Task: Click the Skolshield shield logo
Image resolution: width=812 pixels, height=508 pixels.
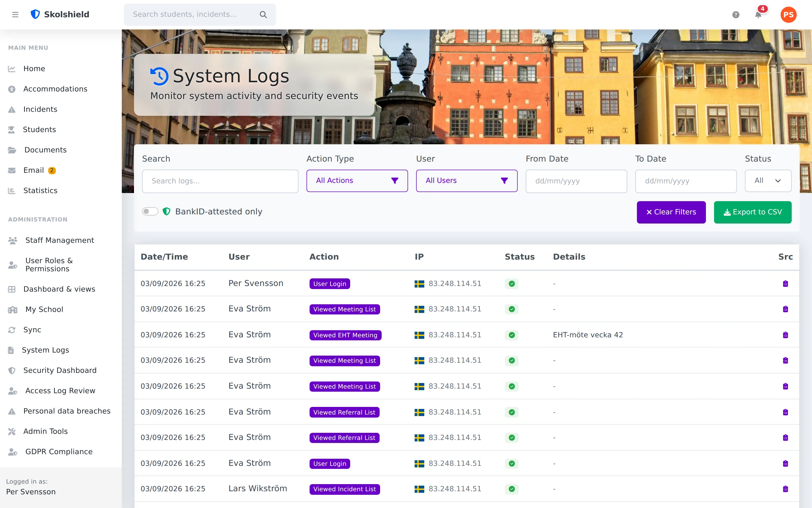Action: pos(35,14)
